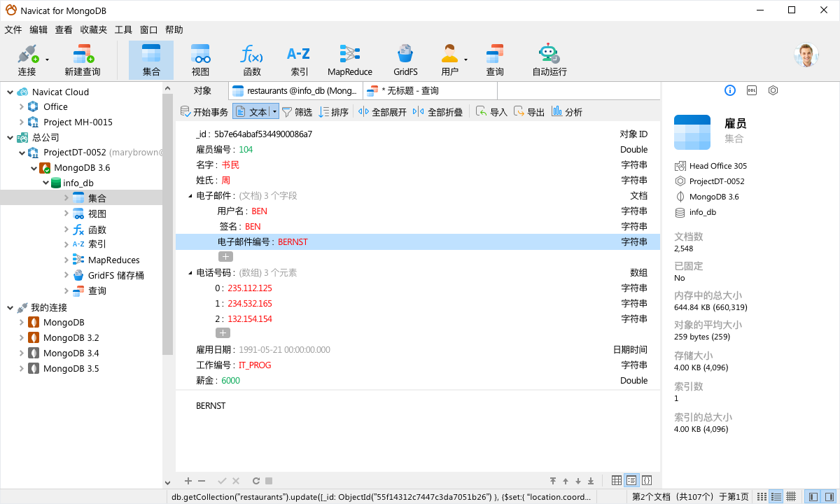Open the 帮助 menu
The image size is (840, 504).
click(x=174, y=30)
